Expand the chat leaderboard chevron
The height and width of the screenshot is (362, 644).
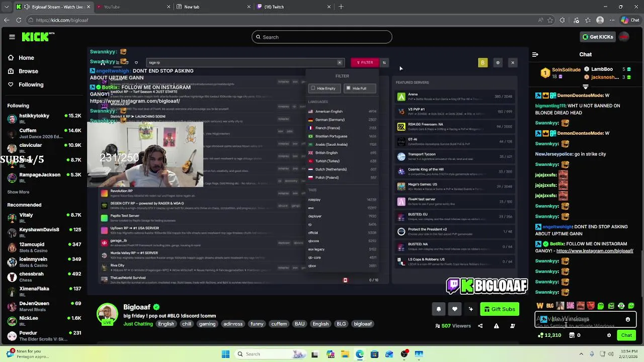(x=585, y=86)
